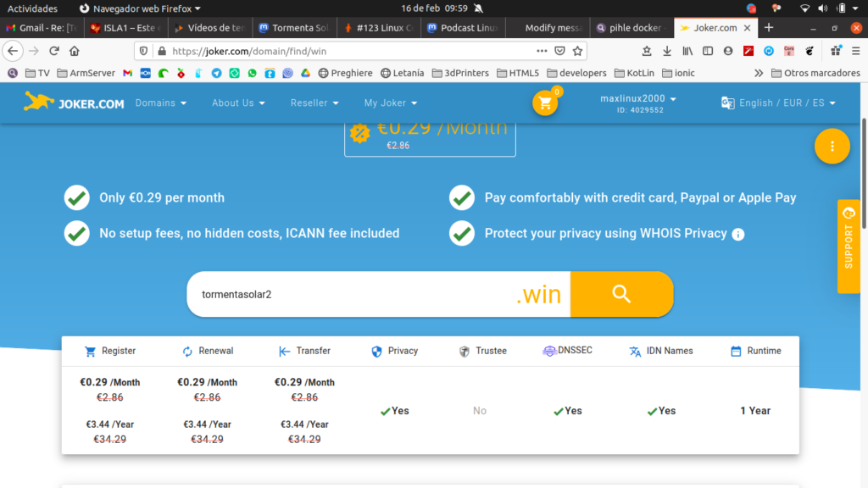Open the Letanía bookmark

coord(402,73)
